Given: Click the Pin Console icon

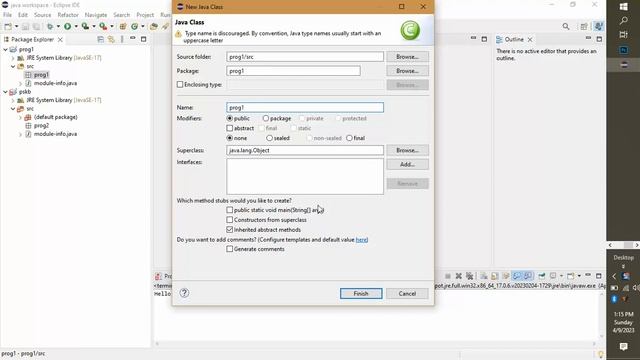Looking at the screenshot, I should pos(542,276).
